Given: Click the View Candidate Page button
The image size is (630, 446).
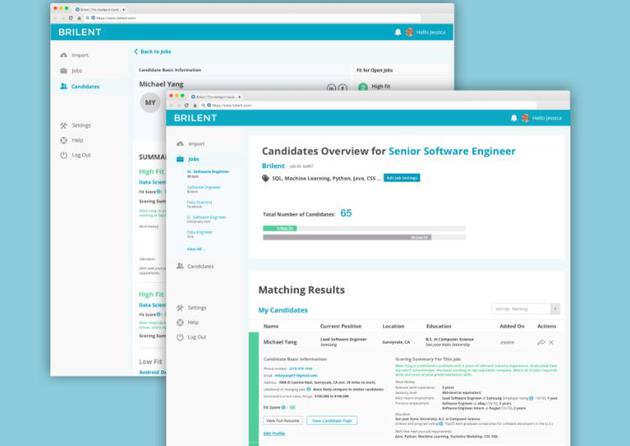Looking at the screenshot, I should click(x=332, y=421).
